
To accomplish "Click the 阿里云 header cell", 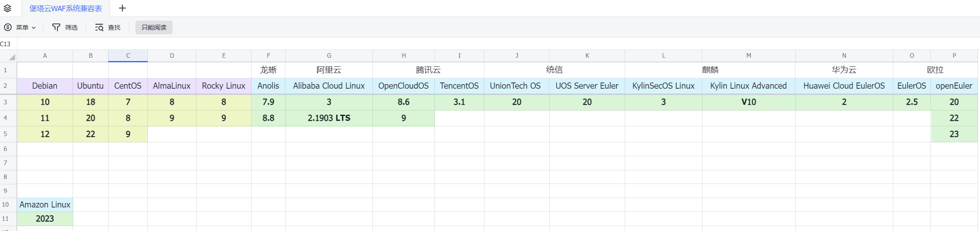I will pyautogui.click(x=329, y=70).
